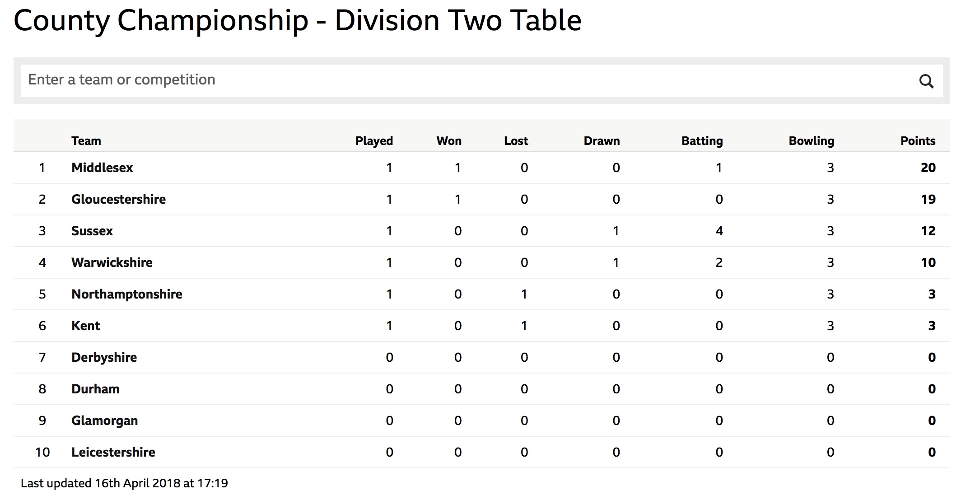Open the Leicestershire team link
The height and width of the screenshot is (495, 980).
pyautogui.click(x=113, y=452)
